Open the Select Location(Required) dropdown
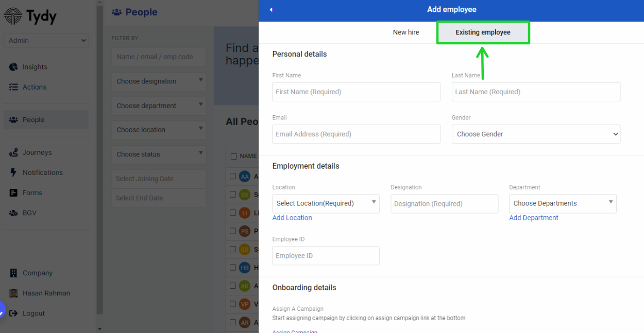 tap(326, 203)
